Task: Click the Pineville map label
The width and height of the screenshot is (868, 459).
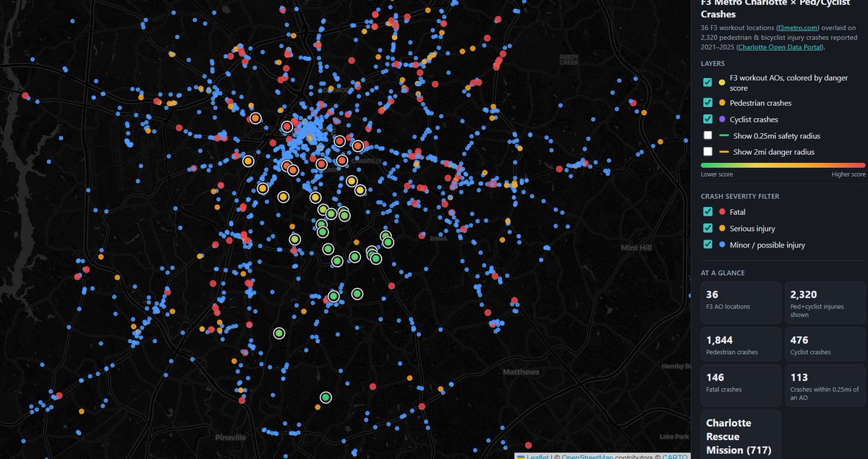Action: tap(230, 438)
